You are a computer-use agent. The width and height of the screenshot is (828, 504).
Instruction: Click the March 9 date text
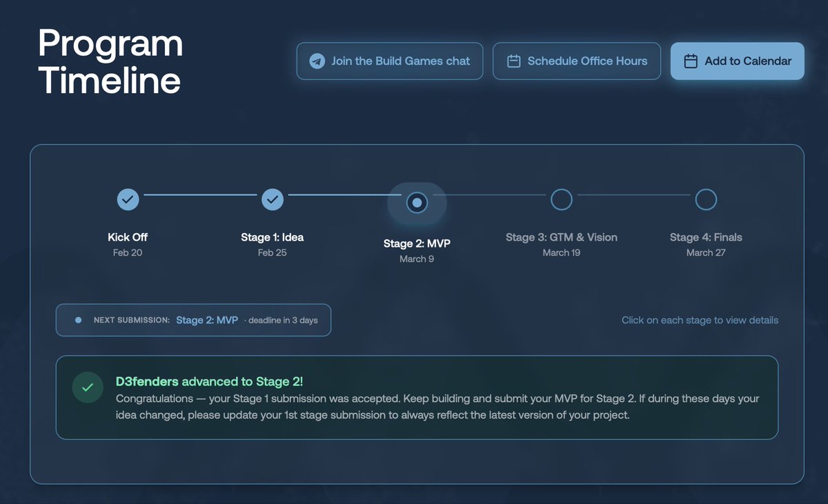coord(417,259)
